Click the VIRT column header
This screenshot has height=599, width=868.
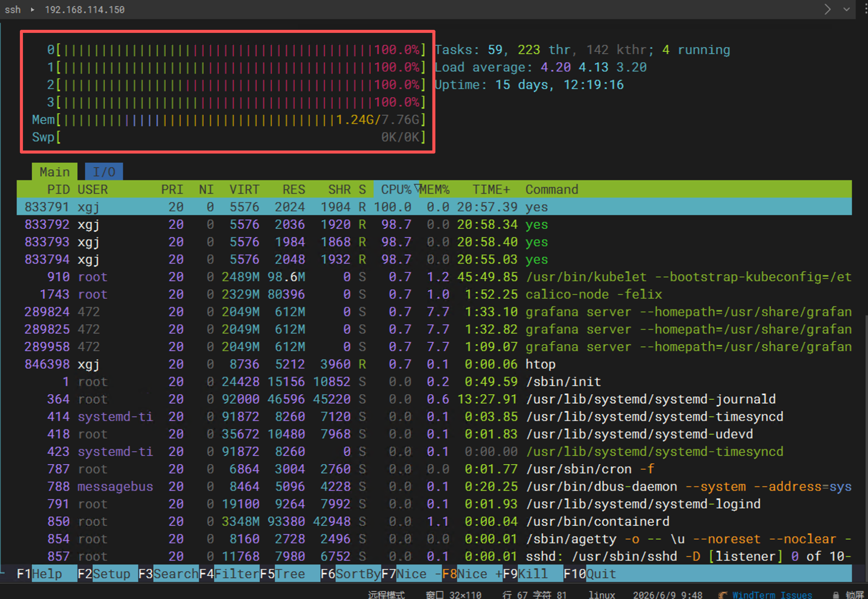244,189
